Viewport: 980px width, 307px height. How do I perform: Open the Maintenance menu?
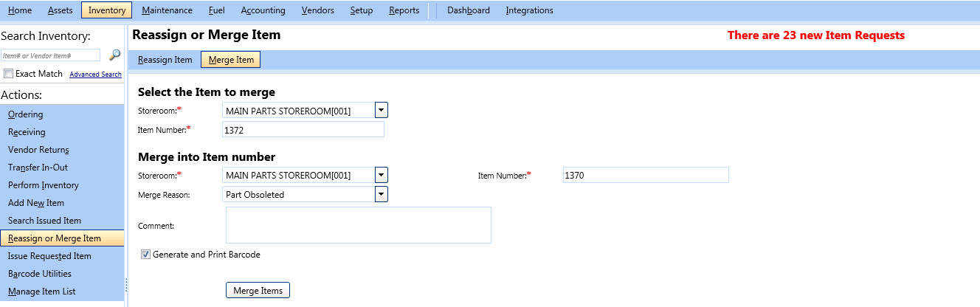tap(167, 10)
